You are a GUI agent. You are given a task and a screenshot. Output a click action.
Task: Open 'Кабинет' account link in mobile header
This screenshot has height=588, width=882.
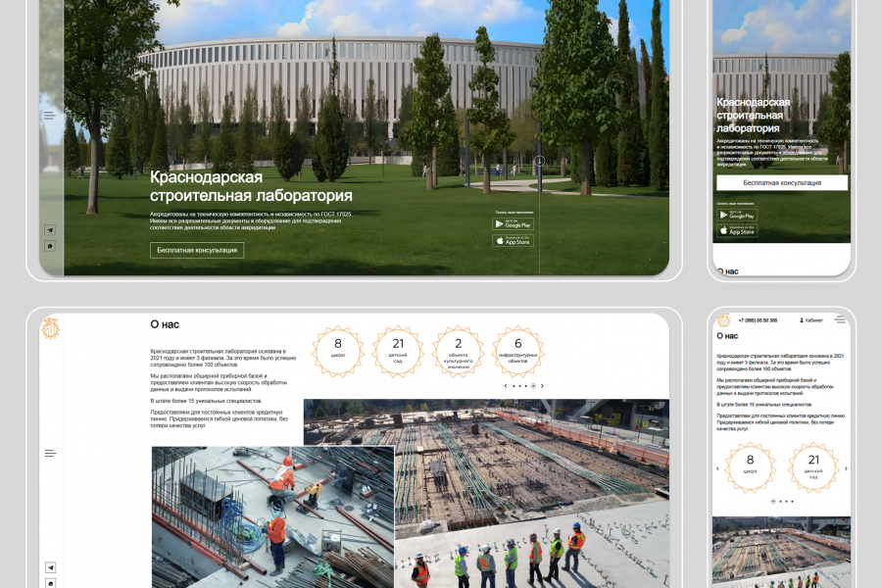pyautogui.click(x=811, y=320)
